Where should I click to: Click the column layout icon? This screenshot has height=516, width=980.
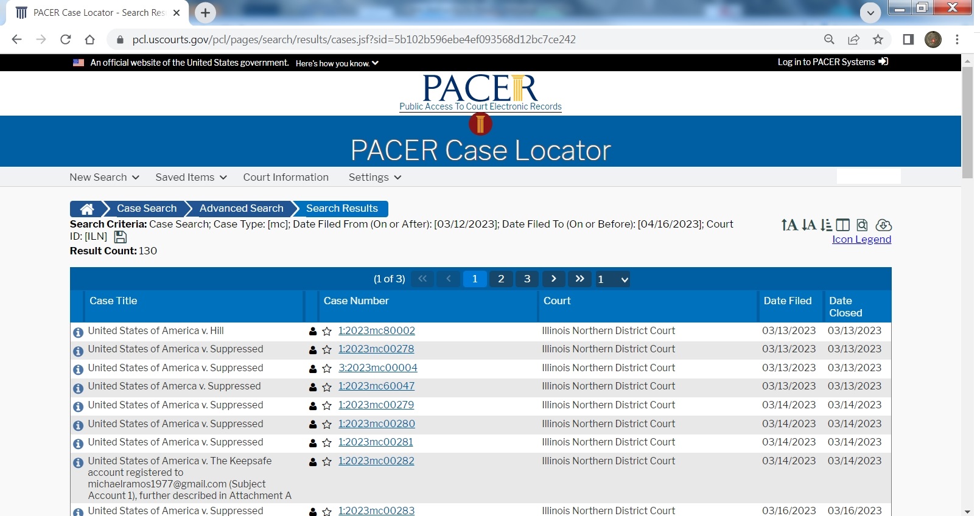[843, 225]
